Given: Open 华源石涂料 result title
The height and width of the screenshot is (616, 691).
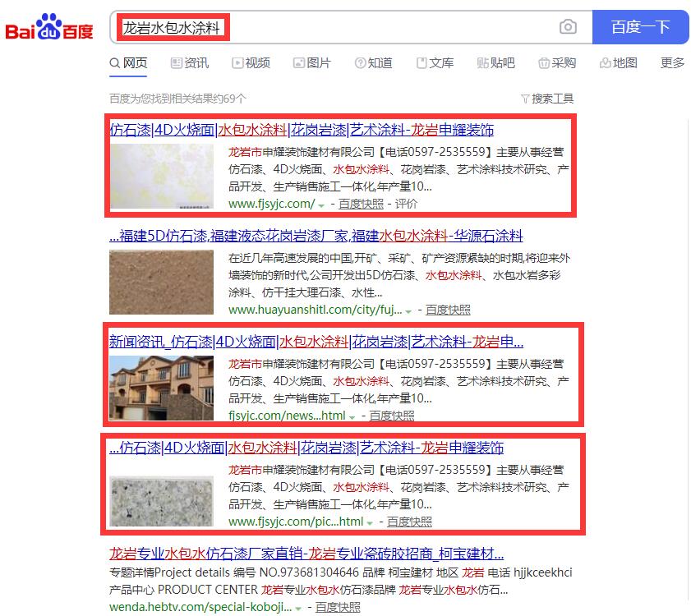Looking at the screenshot, I should click(316, 236).
